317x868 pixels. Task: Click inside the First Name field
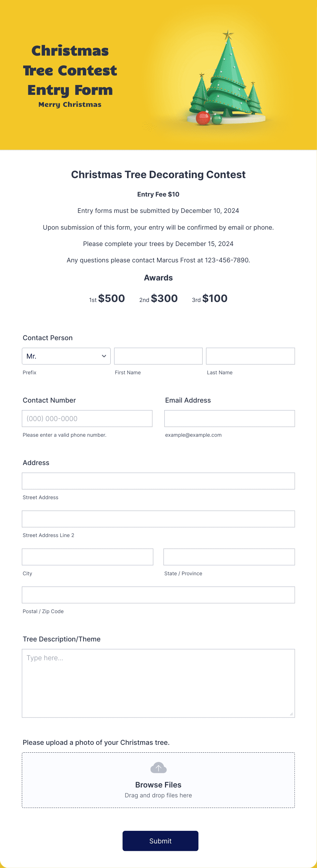[x=158, y=356]
